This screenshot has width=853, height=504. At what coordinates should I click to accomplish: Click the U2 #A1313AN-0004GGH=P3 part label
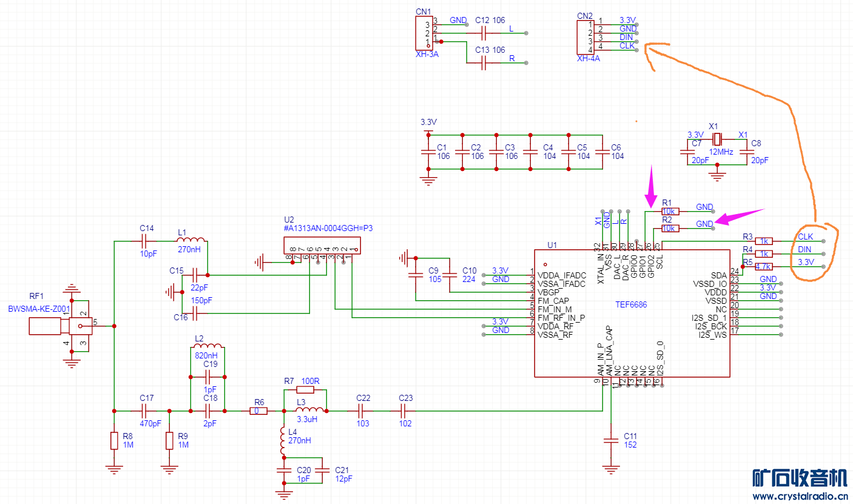tap(328, 229)
